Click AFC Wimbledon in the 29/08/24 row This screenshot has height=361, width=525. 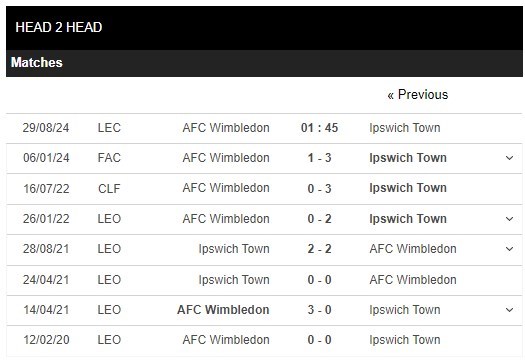[x=226, y=128]
